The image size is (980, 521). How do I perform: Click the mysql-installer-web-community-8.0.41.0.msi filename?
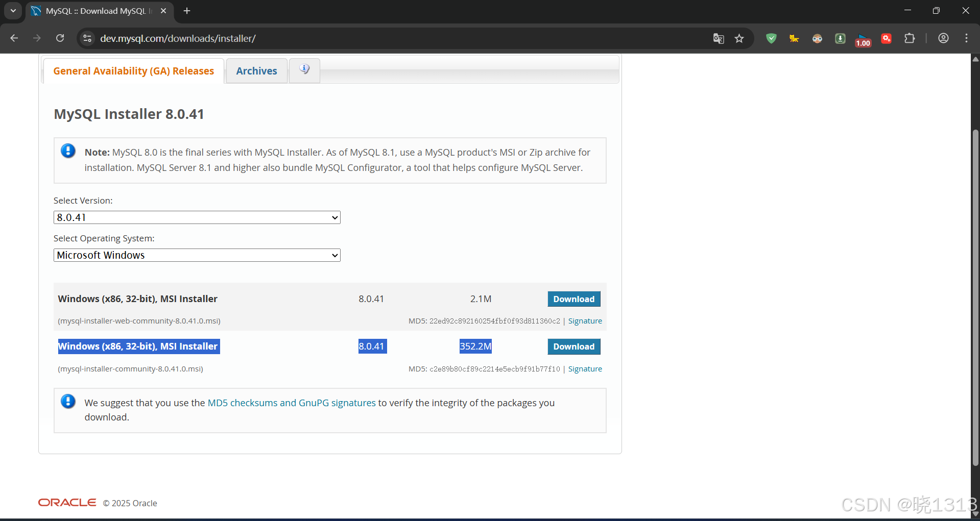(139, 321)
